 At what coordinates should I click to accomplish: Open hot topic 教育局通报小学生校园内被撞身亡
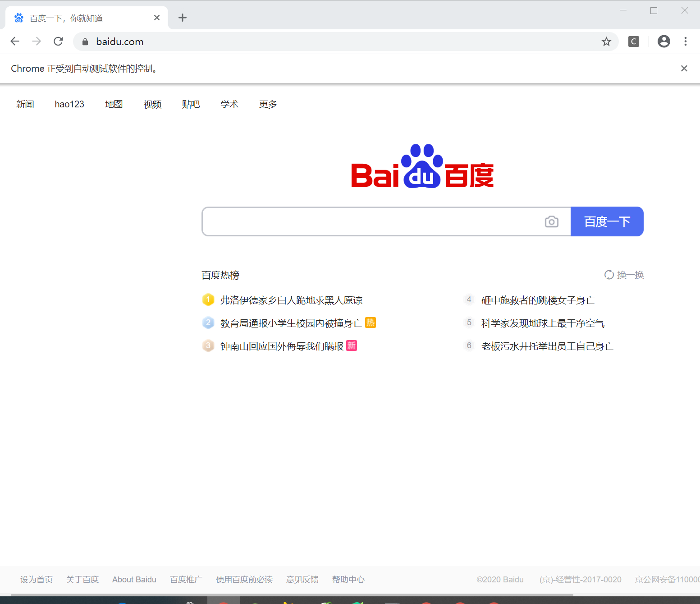[291, 323]
